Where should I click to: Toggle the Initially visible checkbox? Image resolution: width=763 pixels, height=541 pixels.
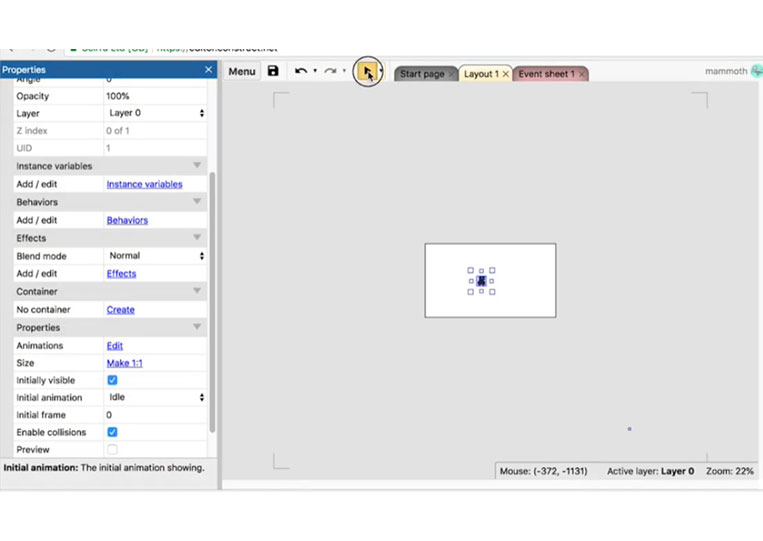112,380
